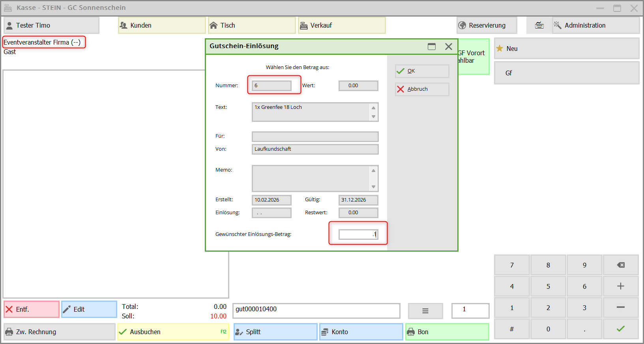Image resolution: width=644 pixels, height=344 pixels.
Task: Cancel redemption with the Abbruch button
Action: click(422, 89)
